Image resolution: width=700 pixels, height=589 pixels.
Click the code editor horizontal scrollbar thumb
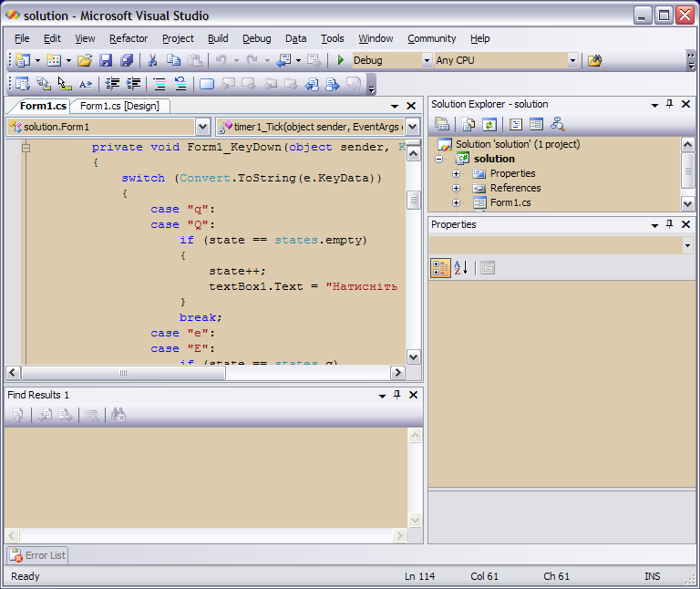pos(124,372)
